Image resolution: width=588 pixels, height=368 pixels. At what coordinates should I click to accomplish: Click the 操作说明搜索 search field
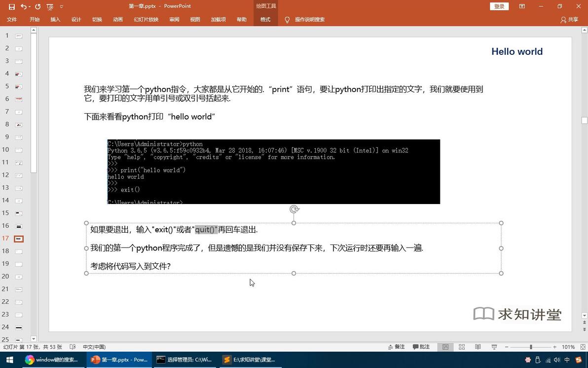[x=310, y=20]
